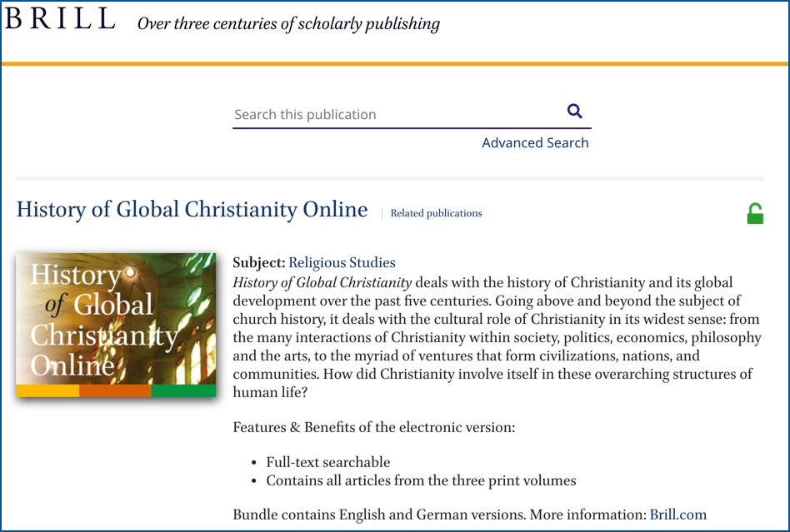Viewport: 790px width, 532px height.
Task: Click the 'Over three centuries of scholarly publishing' tagline
Action: [x=288, y=23]
